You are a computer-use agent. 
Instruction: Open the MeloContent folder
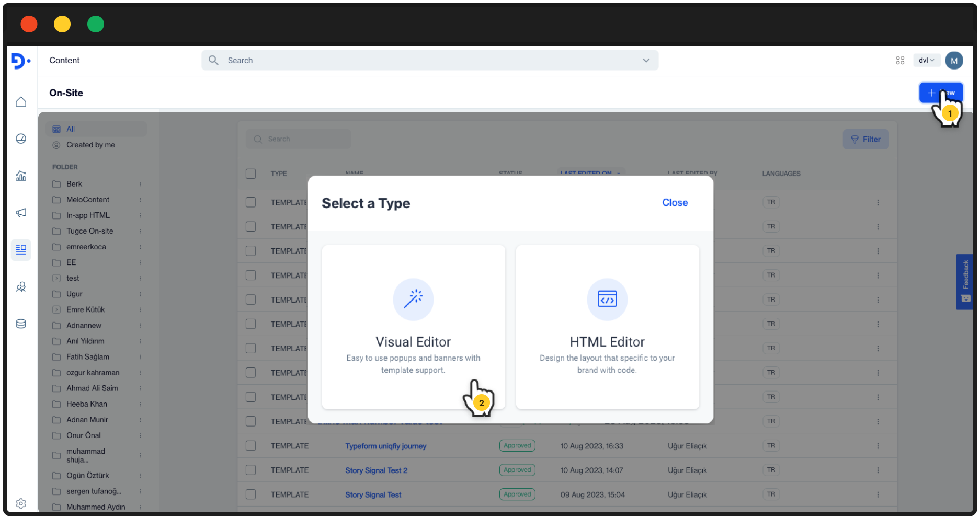click(88, 200)
